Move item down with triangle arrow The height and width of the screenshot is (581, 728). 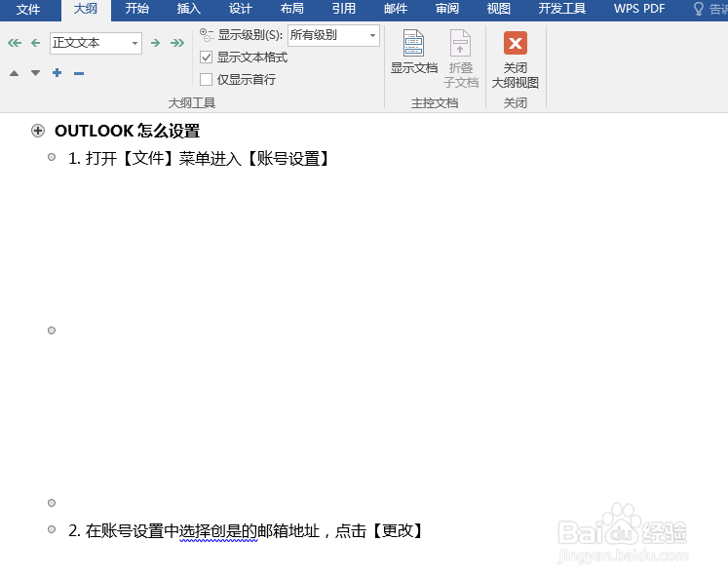coord(35,73)
